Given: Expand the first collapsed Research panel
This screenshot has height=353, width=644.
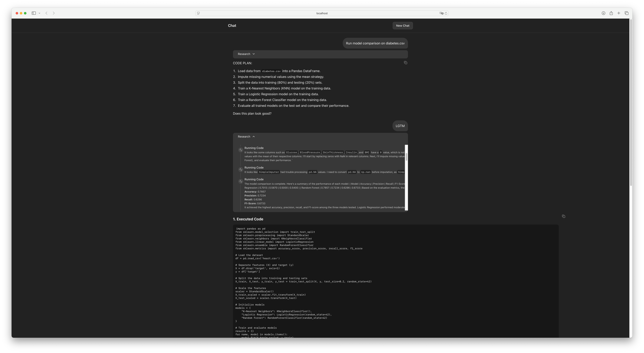Looking at the screenshot, I should pos(246,54).
